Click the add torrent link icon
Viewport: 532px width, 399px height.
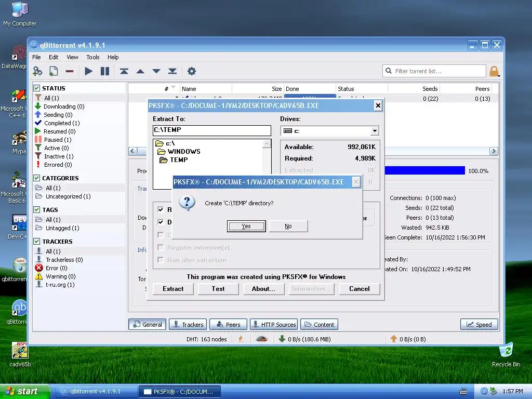(37, 71)
